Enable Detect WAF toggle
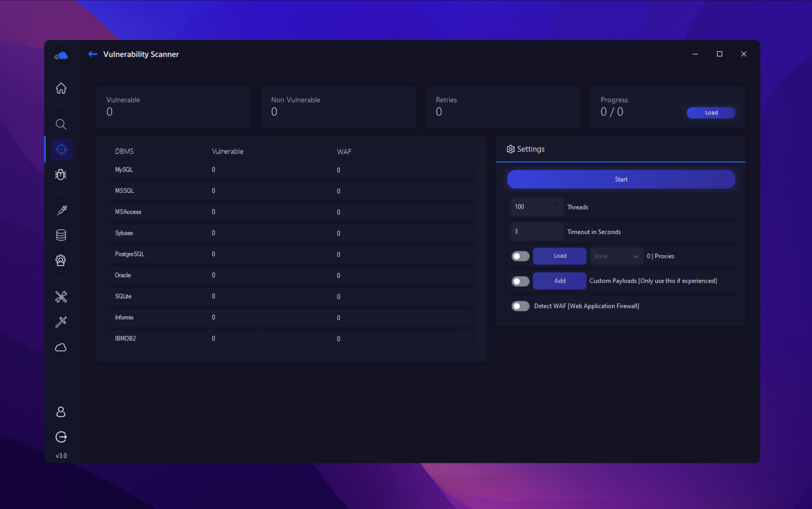812x509 pixels. [x=520, y=306]
